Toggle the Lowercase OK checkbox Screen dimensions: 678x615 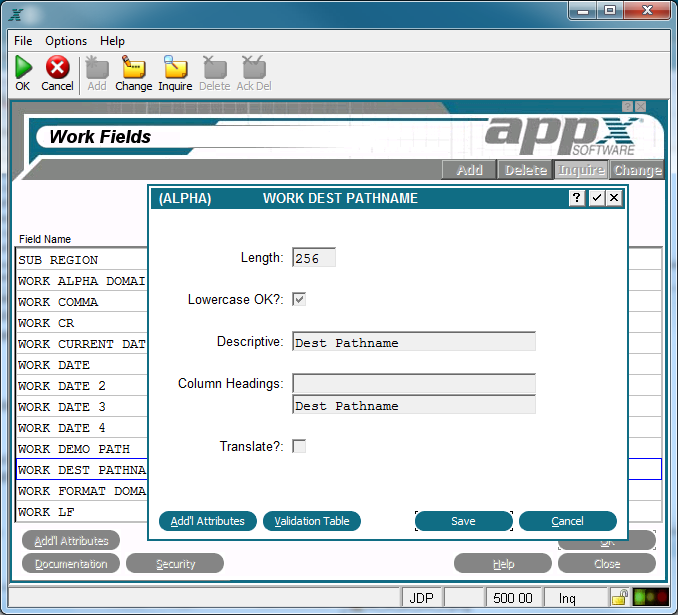(299, 299)
